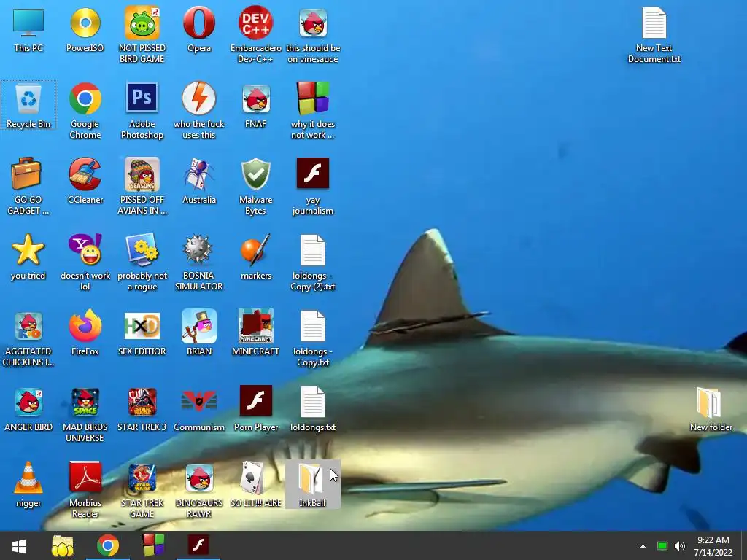The image size is (747, 560).
Task: Select MAD BIRDS UNIVERSE icon
Action: [85, 414]
